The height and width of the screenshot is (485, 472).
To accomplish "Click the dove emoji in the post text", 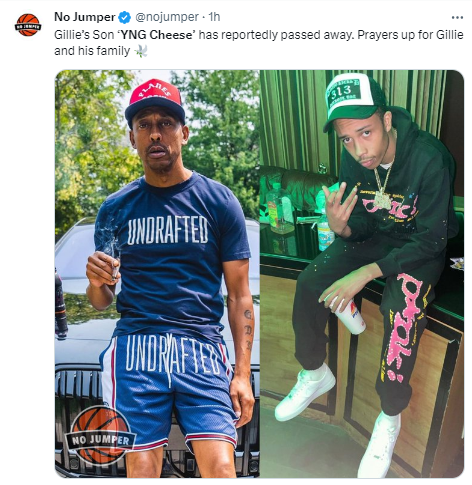I will point(141,51).
